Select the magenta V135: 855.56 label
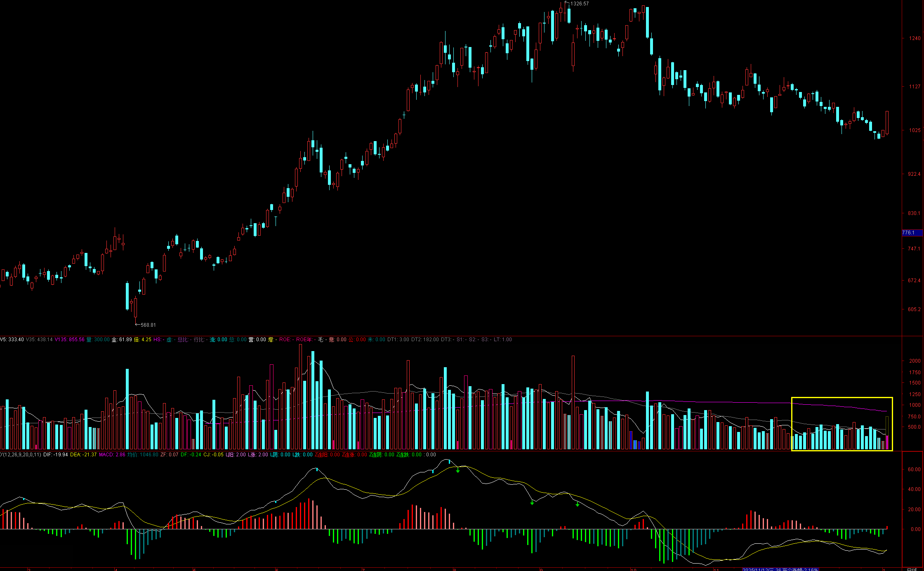 pyautogui.click(x=69, y=340)
